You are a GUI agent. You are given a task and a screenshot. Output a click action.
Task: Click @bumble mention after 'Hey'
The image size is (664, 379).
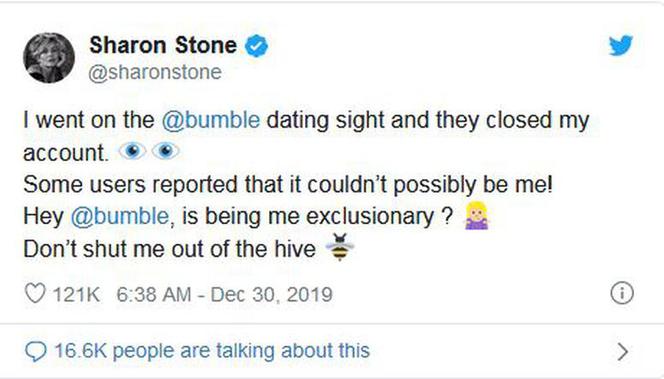tap(120, 216)
